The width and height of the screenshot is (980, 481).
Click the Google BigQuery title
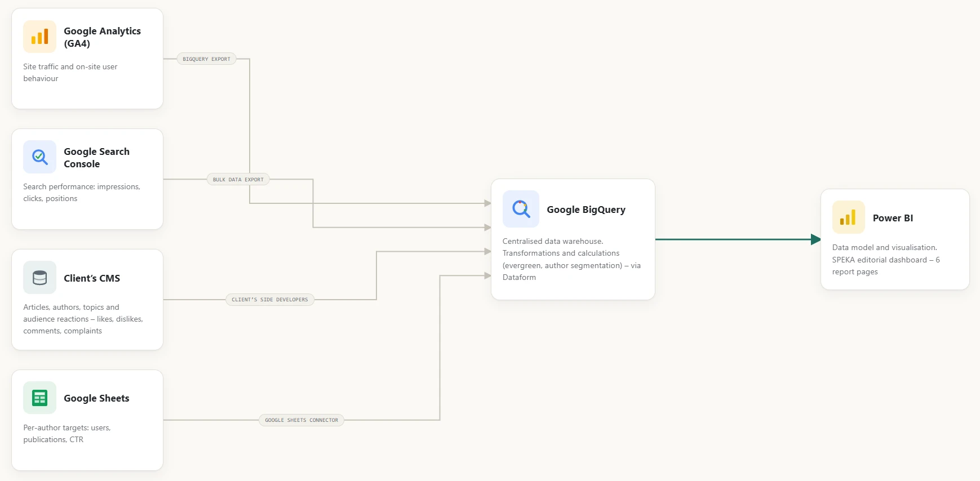(586, 210)
